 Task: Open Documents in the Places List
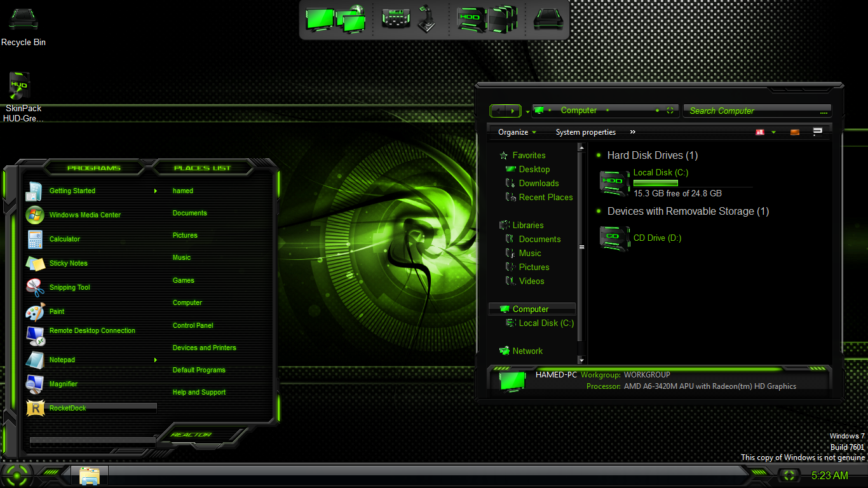click(190, 213)
